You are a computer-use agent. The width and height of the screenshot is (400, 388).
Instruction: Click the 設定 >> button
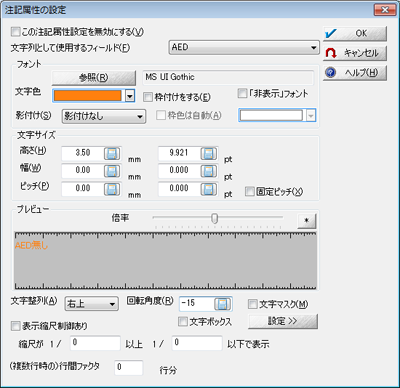[283, 321]
